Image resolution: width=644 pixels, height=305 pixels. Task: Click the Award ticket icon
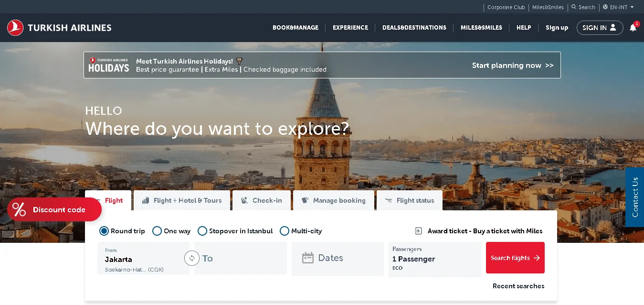pyautogui.click(x=419, y=230)
